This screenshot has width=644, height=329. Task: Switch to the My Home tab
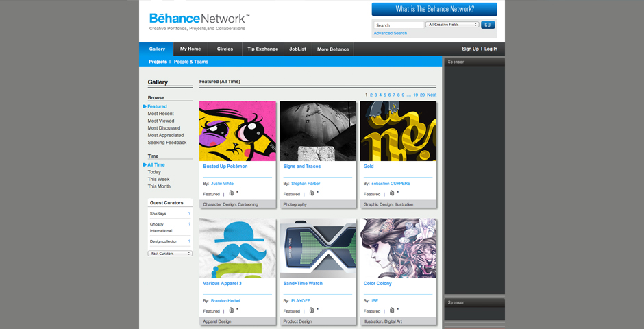point(190,49)
